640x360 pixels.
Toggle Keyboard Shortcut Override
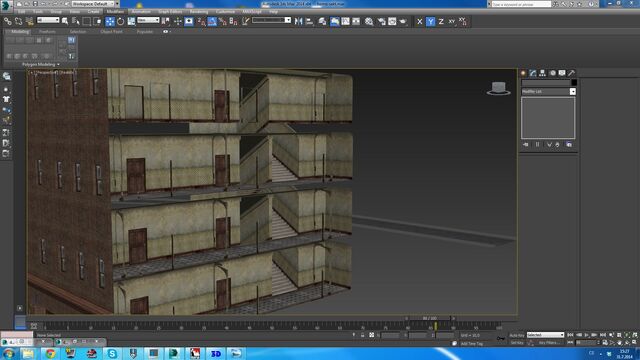[189, 21]
